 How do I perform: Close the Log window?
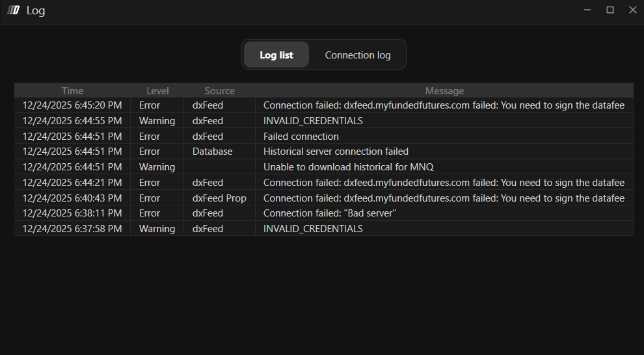(632, 10)
